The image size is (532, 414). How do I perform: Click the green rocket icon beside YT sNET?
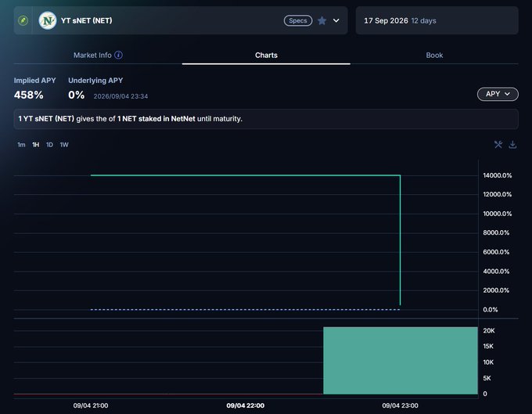(23, 20)
